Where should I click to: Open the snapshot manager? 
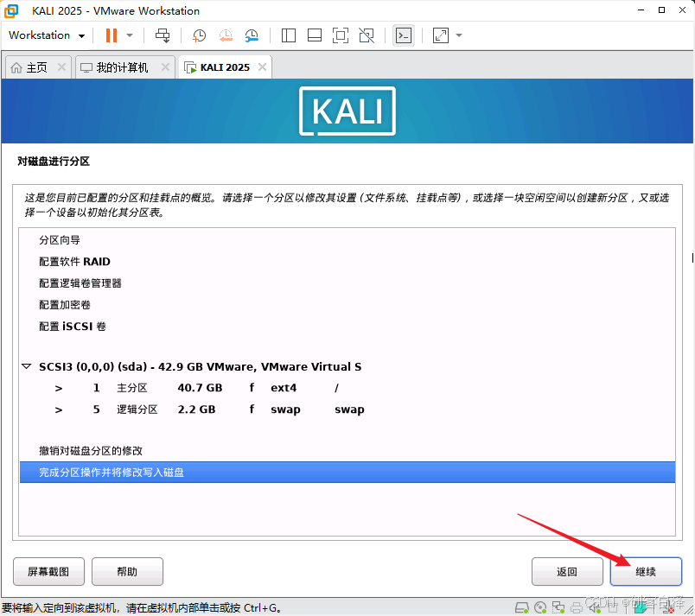[252, 35]
